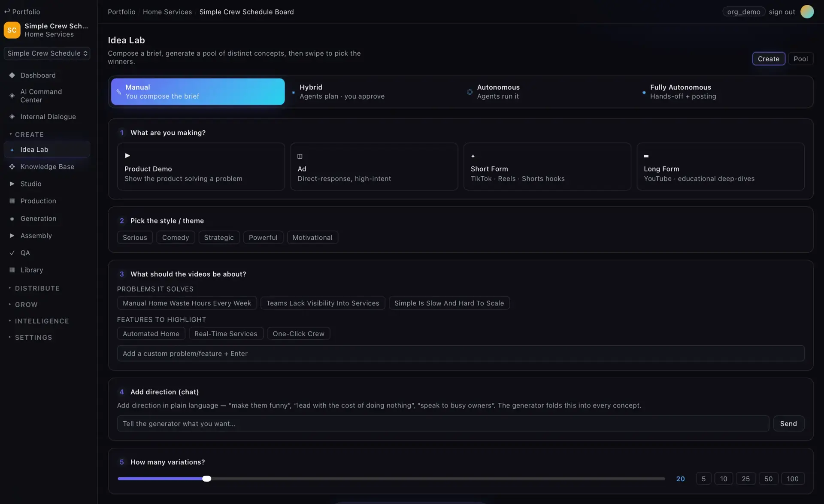Select the Fully Autonomous mode option
Image resolution: width=824 pixels, height=504 pixels.
(x=724, y=92)
